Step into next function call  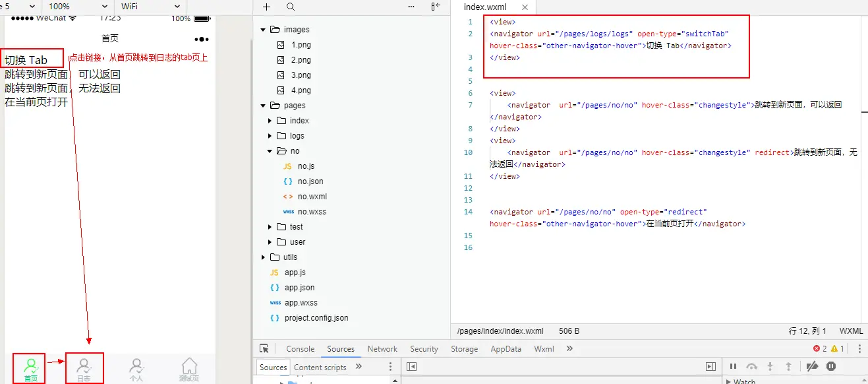point(770,366)
